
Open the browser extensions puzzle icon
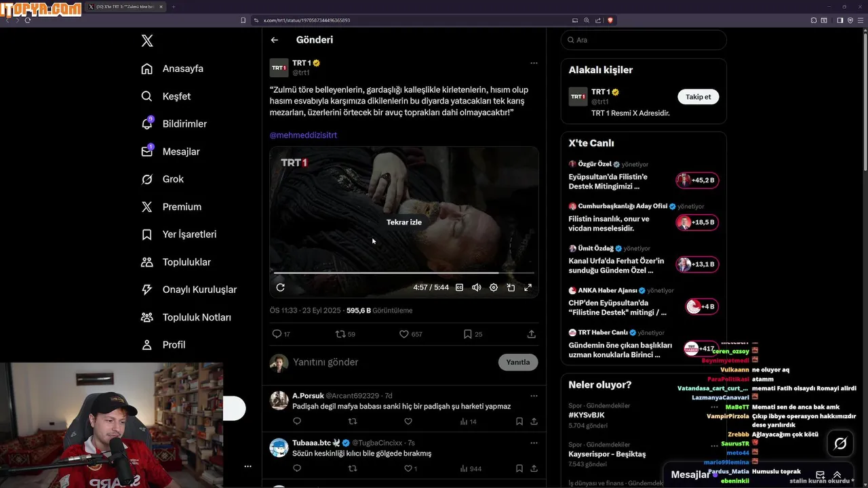814,20
